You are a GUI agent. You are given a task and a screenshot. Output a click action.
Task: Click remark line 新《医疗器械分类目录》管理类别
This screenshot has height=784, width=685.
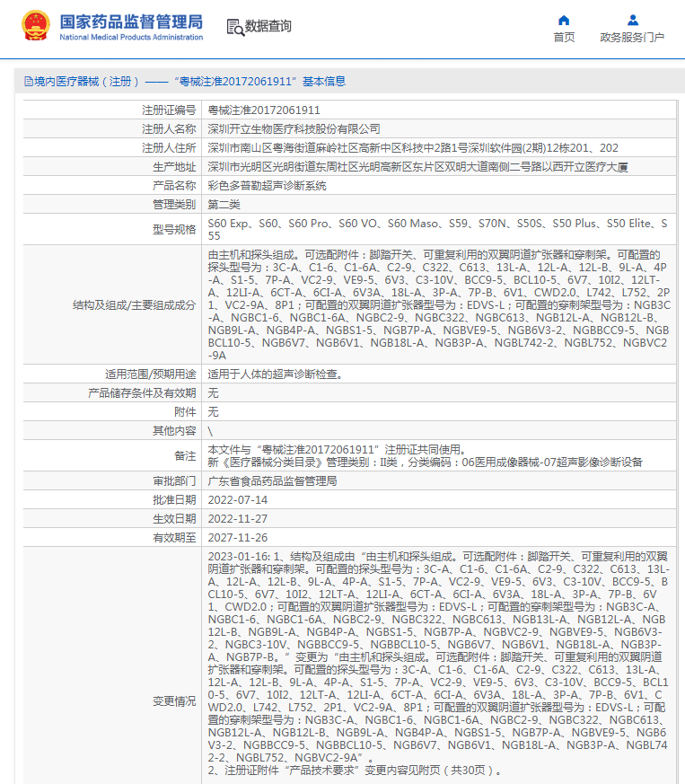click(x=425, y=462)
